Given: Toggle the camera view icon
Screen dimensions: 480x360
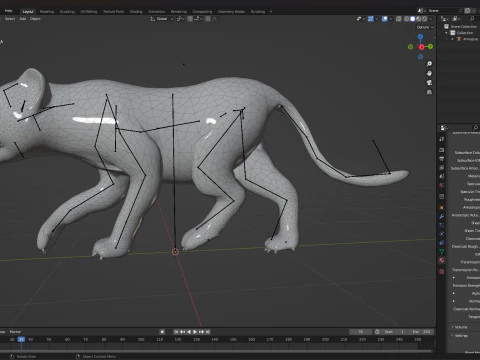Looking at the screenshot, I should click(x=429, y=82).
